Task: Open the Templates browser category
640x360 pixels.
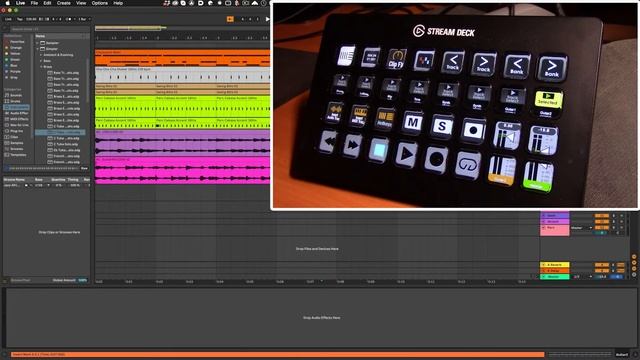Action: [18, 155]
